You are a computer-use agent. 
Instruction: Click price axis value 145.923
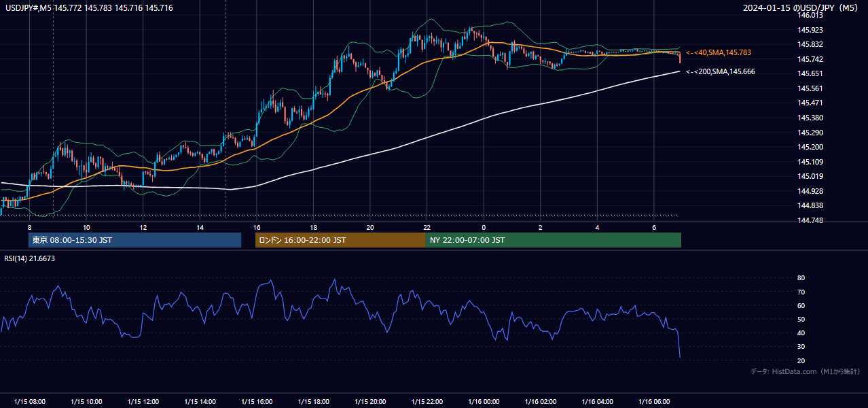pos(810,30)
